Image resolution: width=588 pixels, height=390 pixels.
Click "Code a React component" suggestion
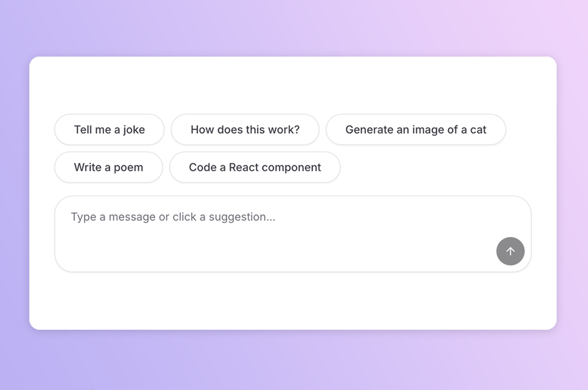[x=255, y=167]
